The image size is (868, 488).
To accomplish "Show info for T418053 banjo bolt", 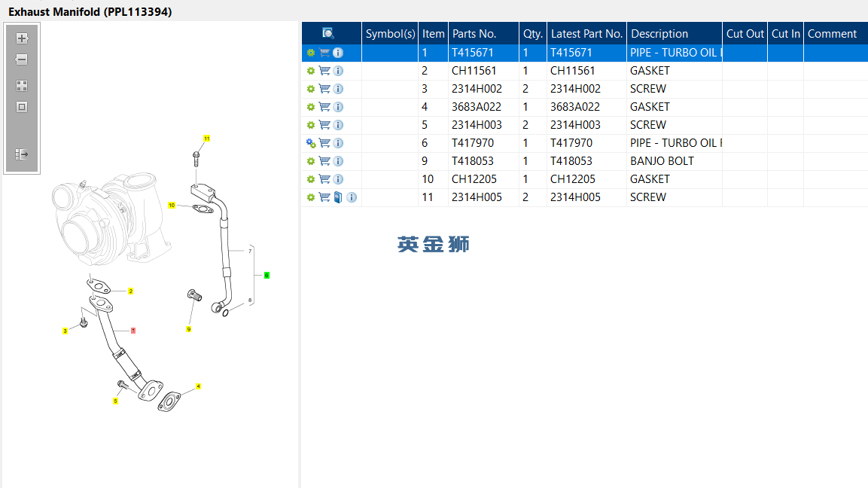I will (x=338, y=161).
